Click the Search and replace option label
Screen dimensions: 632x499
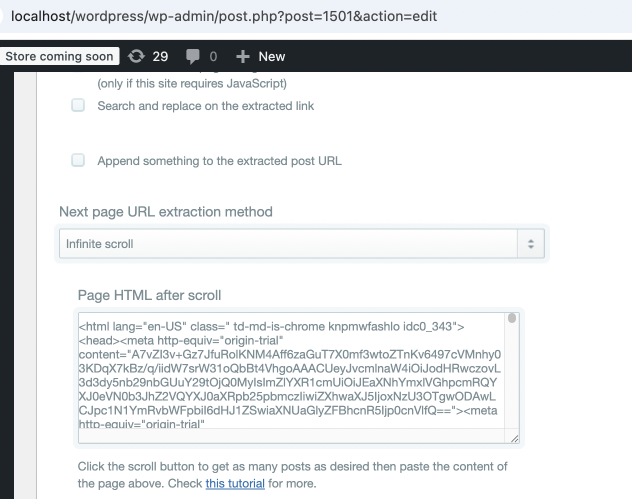[206, 105]
